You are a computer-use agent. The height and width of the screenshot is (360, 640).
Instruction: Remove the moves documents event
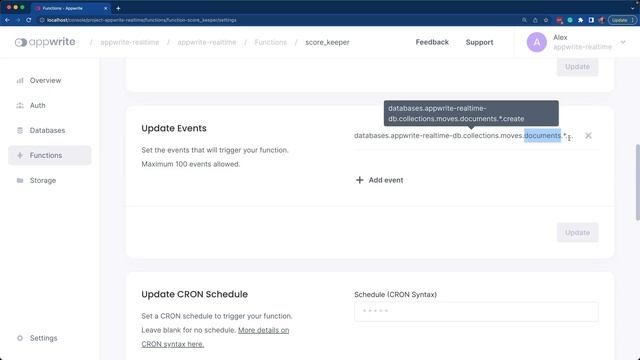[x=588, y=136]
